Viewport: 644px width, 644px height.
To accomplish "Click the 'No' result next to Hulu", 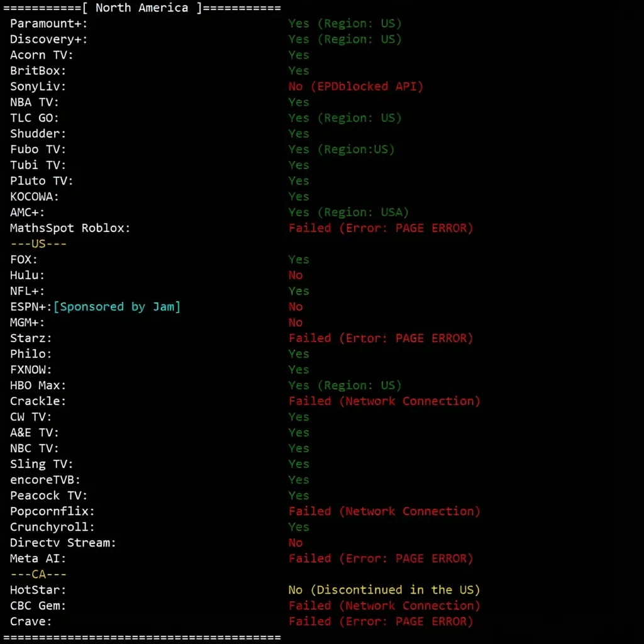I will [296, 275].
